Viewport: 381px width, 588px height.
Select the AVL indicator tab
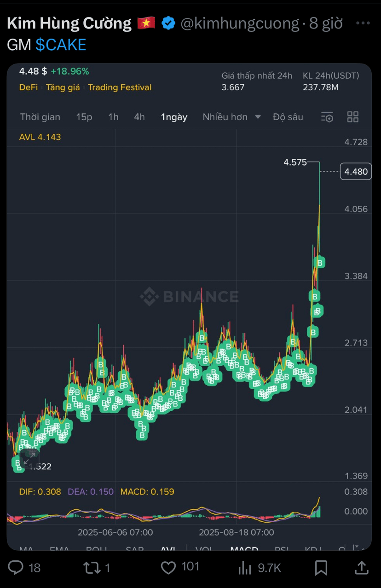pos(168,548)
